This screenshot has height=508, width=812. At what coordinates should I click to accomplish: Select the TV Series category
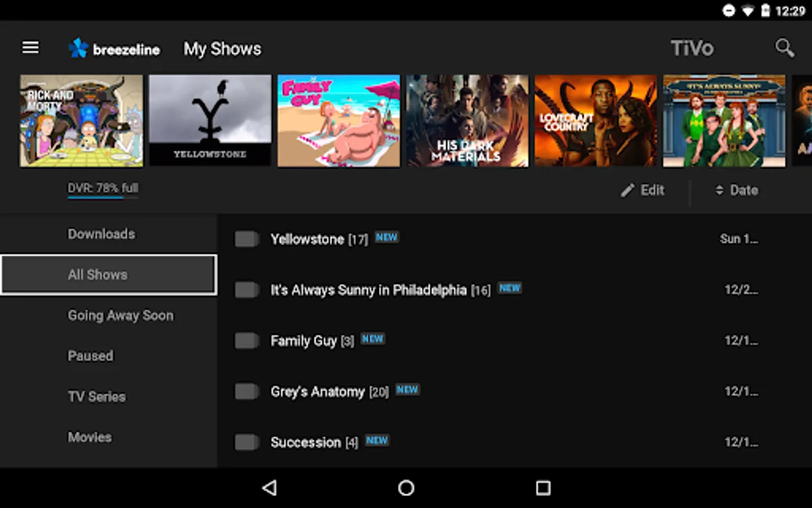[108, 396]
